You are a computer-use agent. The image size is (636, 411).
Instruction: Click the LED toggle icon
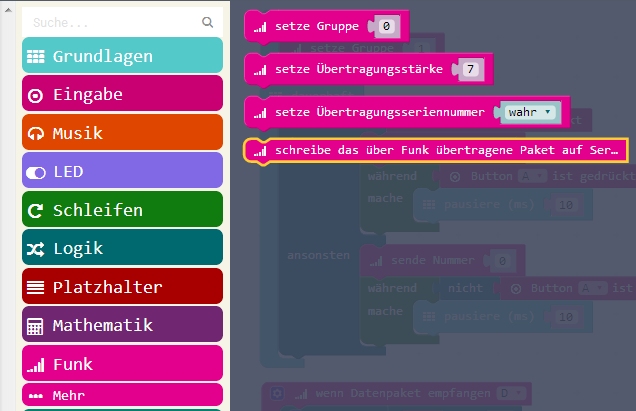coord(36,172)
